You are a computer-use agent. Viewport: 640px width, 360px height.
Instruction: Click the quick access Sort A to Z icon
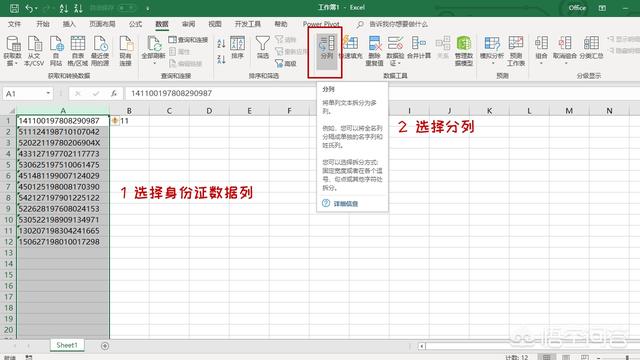[63, 8]
